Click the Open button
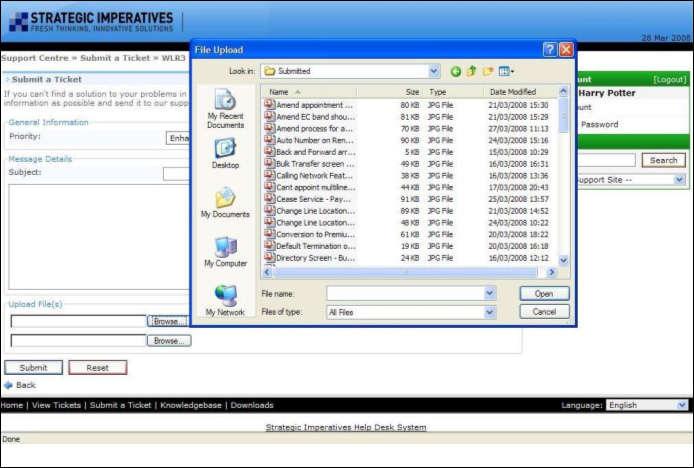Screen dimensions: 694x468 [544, 294]
